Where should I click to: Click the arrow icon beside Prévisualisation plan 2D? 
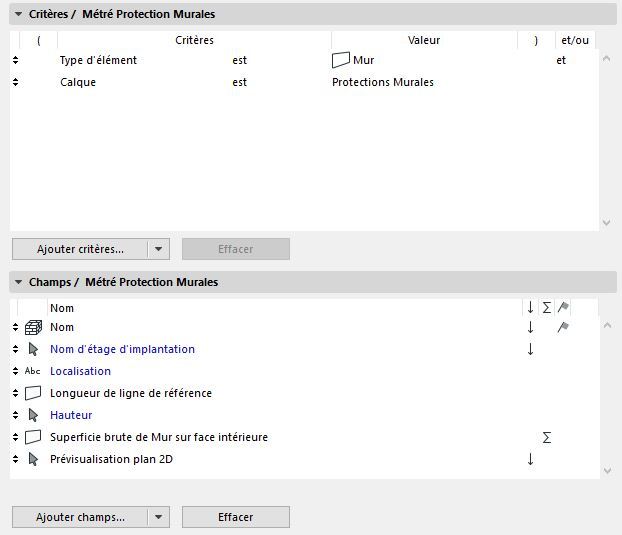[x=33, y=459]
